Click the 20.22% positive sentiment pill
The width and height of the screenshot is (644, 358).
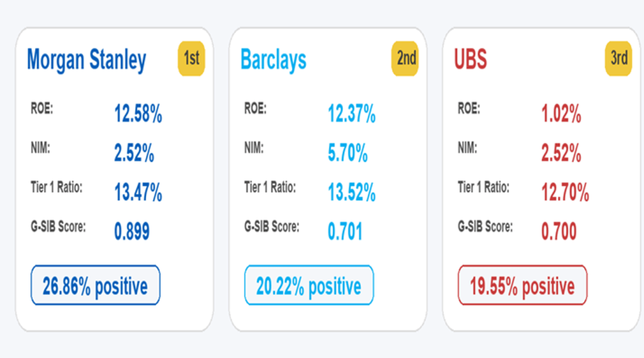point(308,286)
